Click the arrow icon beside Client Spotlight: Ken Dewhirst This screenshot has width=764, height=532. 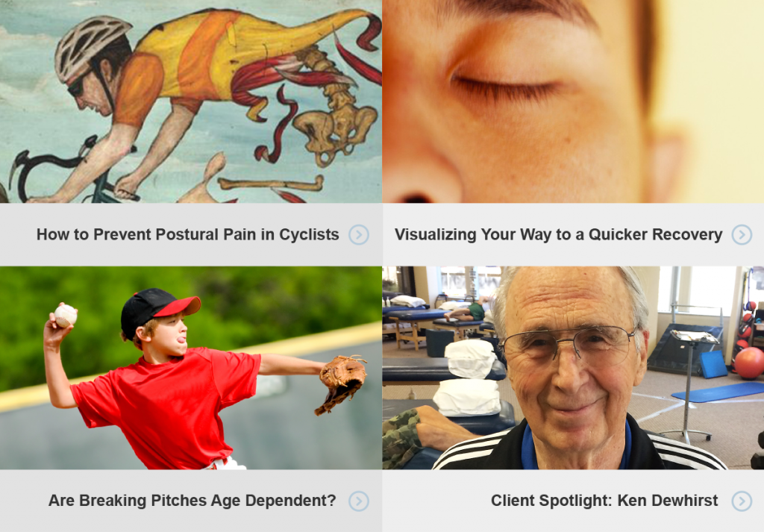(x=742, y=501)
